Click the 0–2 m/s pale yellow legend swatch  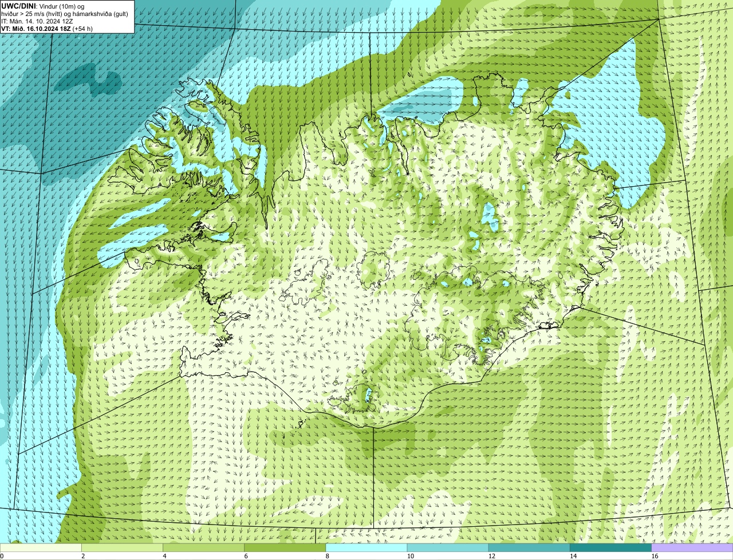[x=41, y=548]
